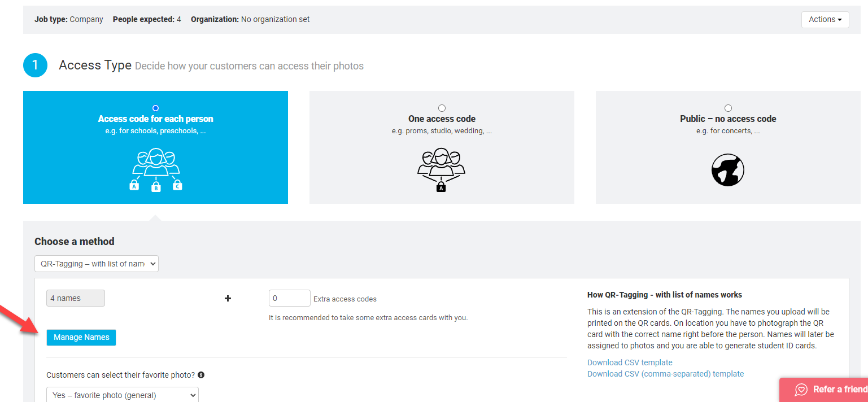868x402 pixels.
Task: Select Access code for each person radio
Action: click(156, 108)
